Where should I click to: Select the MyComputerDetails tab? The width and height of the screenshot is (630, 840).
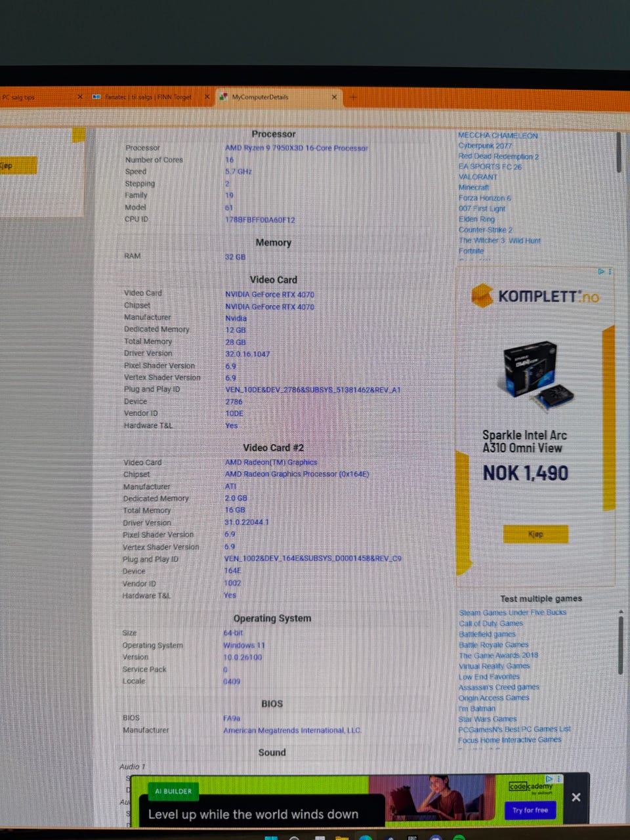click(278, 97)
